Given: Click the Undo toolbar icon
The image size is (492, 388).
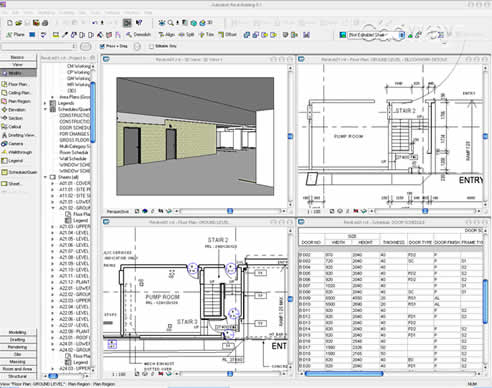Looking at the screenshot, I should 95,23.
